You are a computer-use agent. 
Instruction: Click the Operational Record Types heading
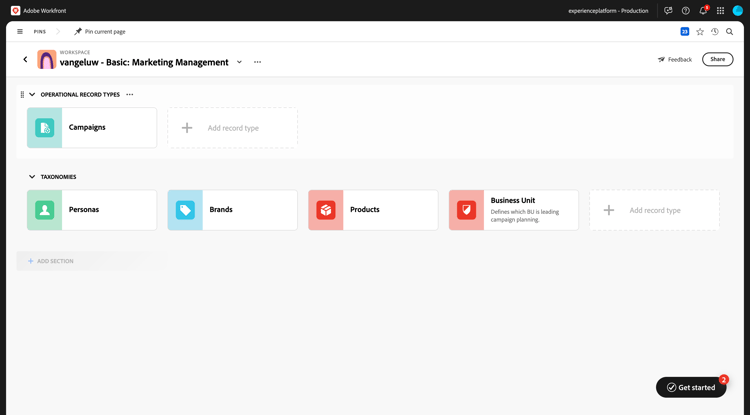point(80,95)
